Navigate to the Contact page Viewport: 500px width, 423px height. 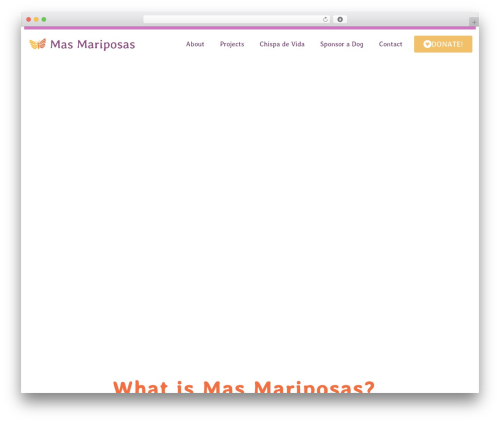click(x=390, y=44)
